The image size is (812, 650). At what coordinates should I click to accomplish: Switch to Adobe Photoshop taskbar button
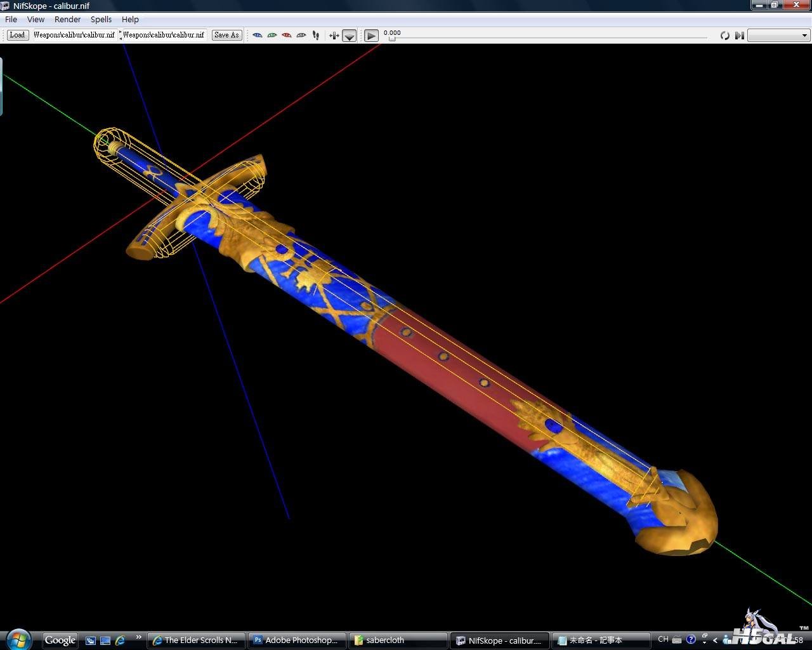298,640
